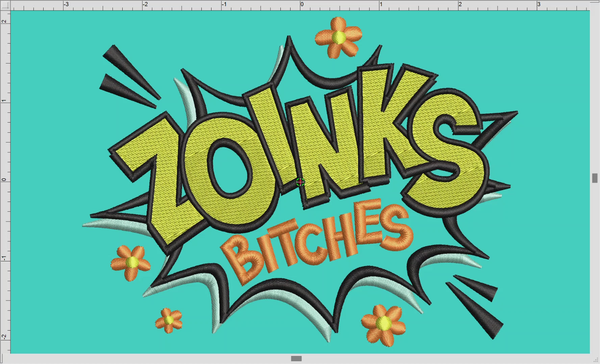The image size is (600, 364).
Task: Select the orange flower above ZOINKS
Action: (x=339, y=37)
